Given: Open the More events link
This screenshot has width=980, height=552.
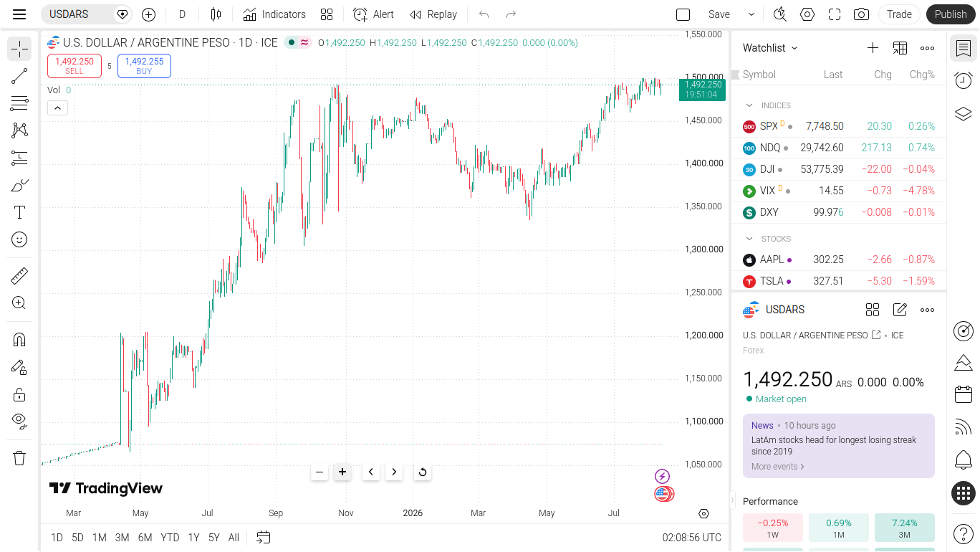Looking at the screenshot, I should point(778,467).
